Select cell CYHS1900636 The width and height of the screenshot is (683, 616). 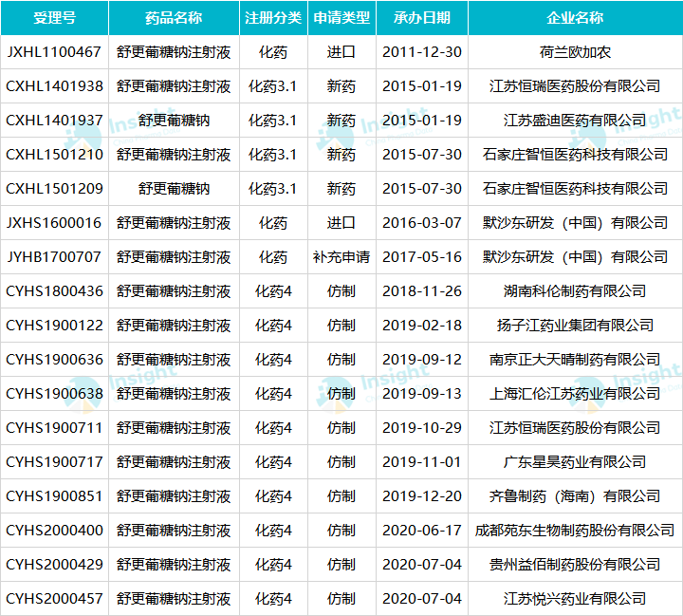tap(54, 360)
